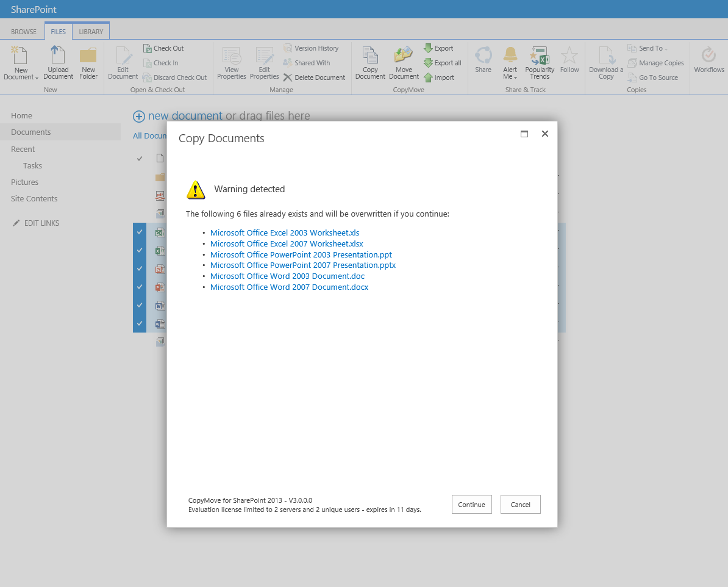Toggle checkmark for the PowerPoint 2007 row
728x587 pixels.
pyautogui.click(x=139, y=287)
